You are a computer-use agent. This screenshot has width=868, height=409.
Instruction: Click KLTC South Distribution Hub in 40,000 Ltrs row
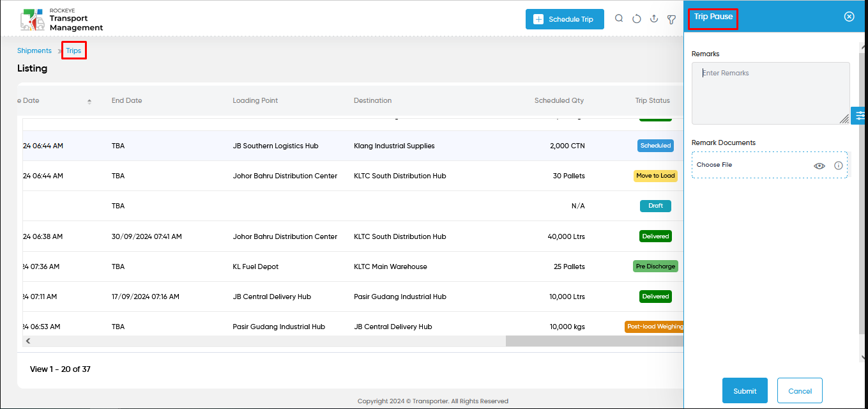(x=400, y=236)
